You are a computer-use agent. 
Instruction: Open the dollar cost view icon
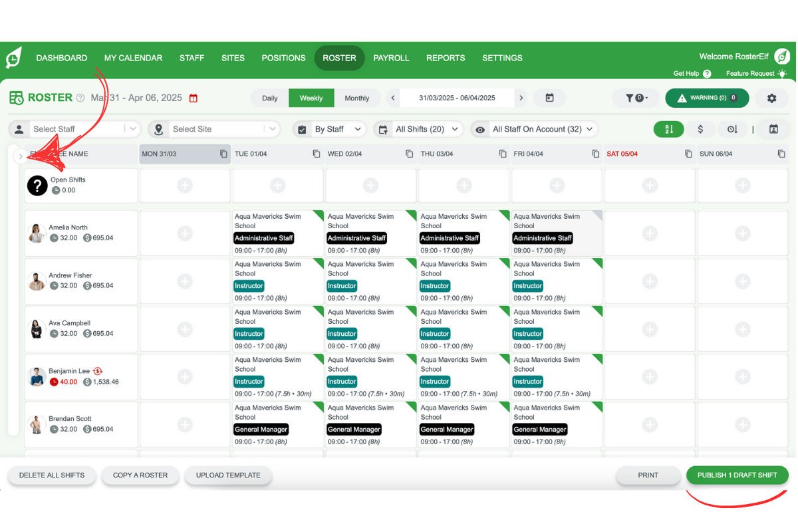click(x=701, y=128)
